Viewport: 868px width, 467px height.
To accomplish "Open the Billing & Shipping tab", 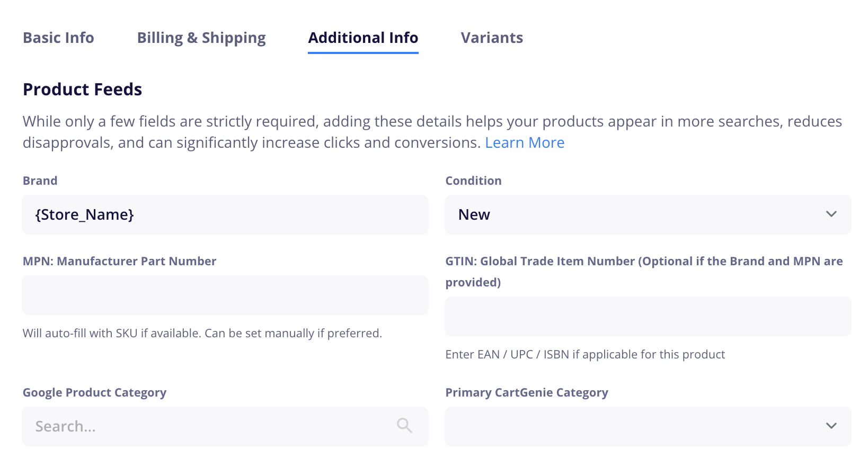I will click(201, 38).
